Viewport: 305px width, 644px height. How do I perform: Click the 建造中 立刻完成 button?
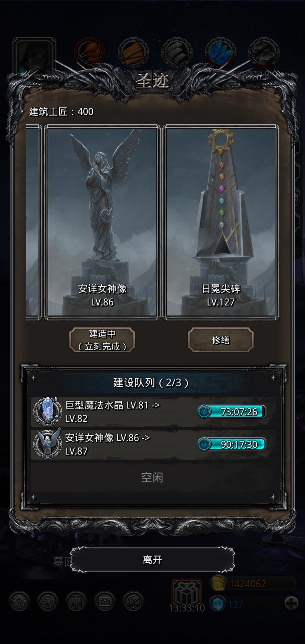pyautogui.click(x=102, y=340)
